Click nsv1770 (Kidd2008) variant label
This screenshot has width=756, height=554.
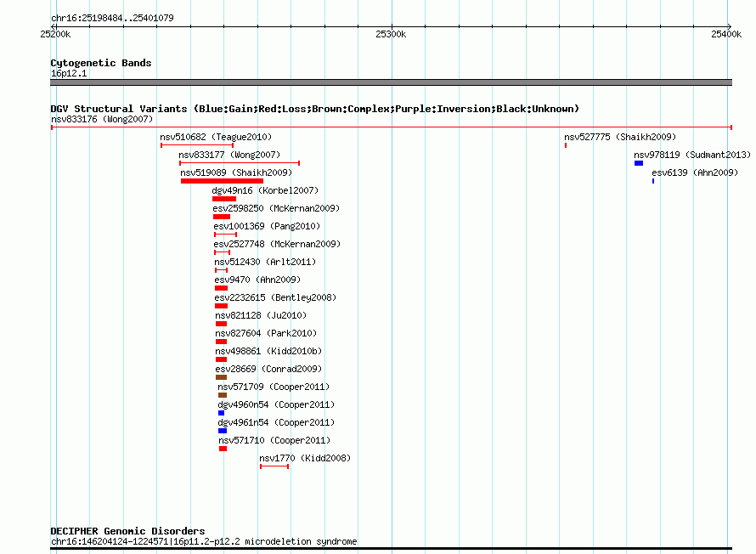point(305,458)
